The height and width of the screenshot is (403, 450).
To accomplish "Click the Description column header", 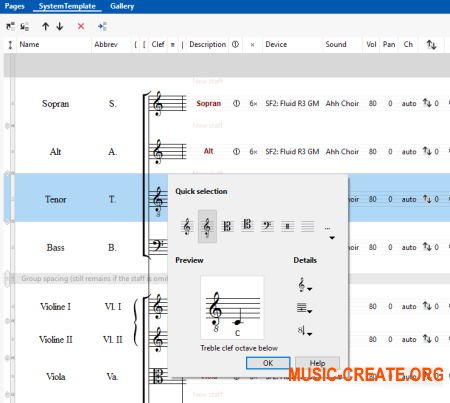I will click(207, 44).
